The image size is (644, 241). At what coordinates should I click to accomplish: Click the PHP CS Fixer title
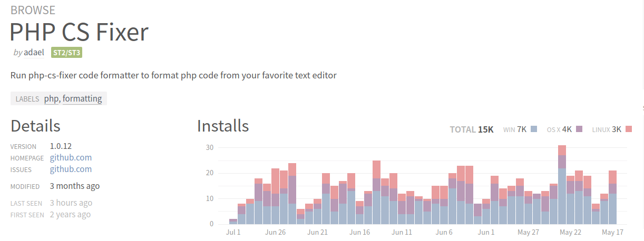tap(79, 32)
